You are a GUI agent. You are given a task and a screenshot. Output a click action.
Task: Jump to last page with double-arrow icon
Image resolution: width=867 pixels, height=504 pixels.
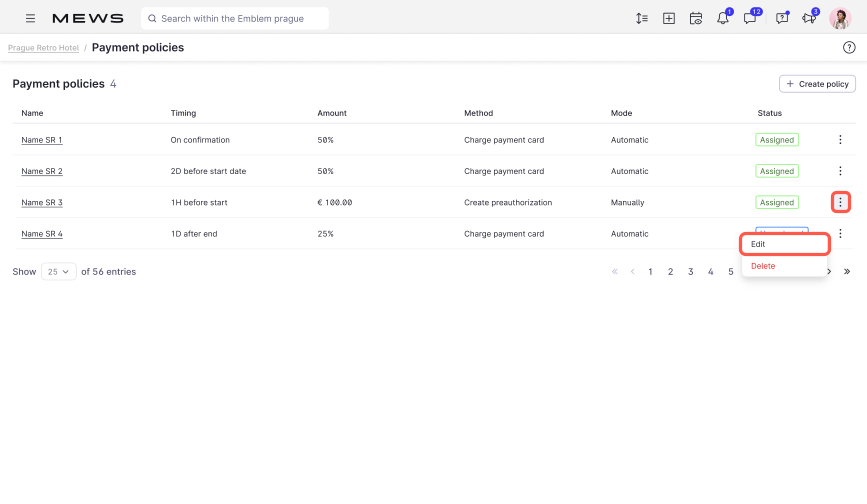[x=847, y=271]
